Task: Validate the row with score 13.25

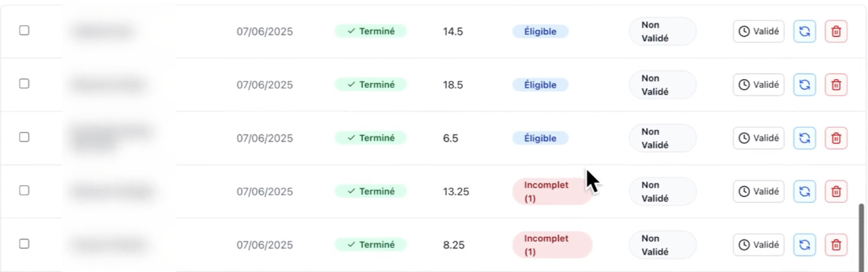Action: (x=758, y=191)
